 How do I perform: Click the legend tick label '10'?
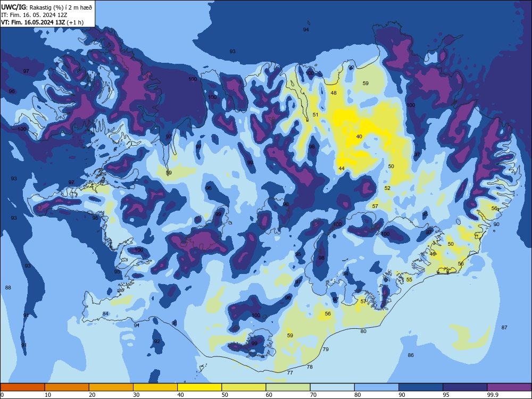[x=48, y=395]
